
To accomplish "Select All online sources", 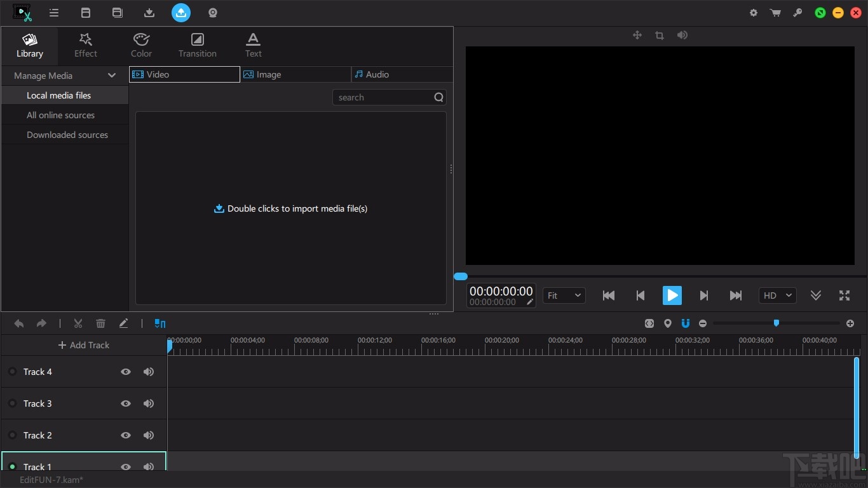I will tap(60, 115).
